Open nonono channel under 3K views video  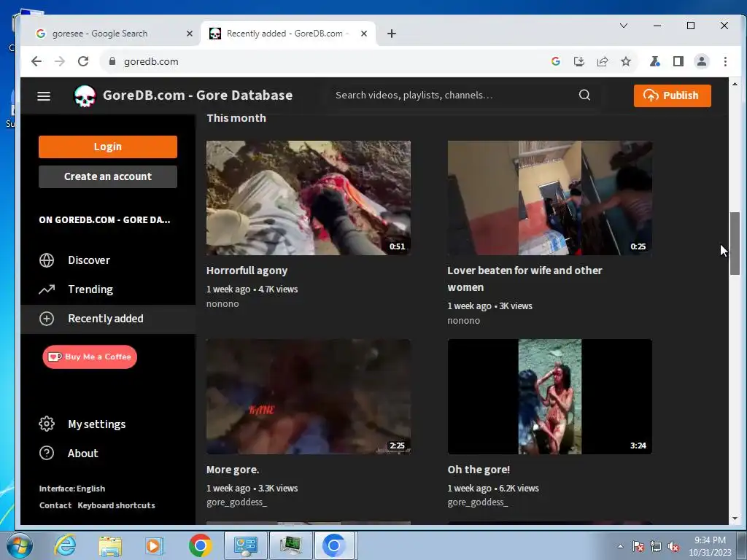click(x=463, y=321)
